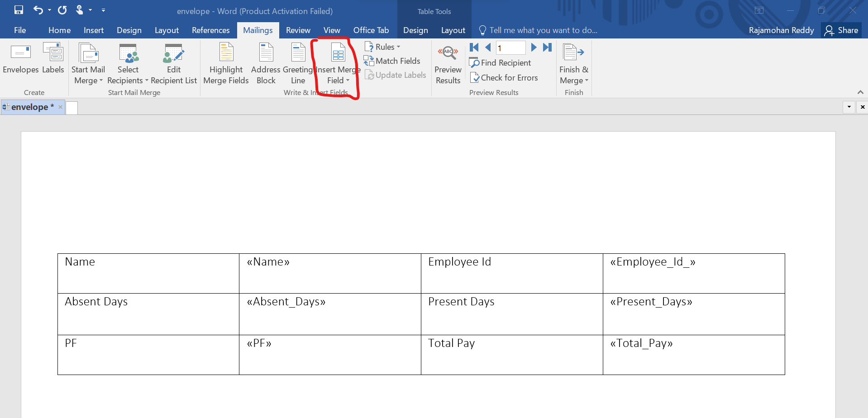Screen dimensions: 868x418
Task: Create Envelopes from the ribbon
Action: click(21, 59)
